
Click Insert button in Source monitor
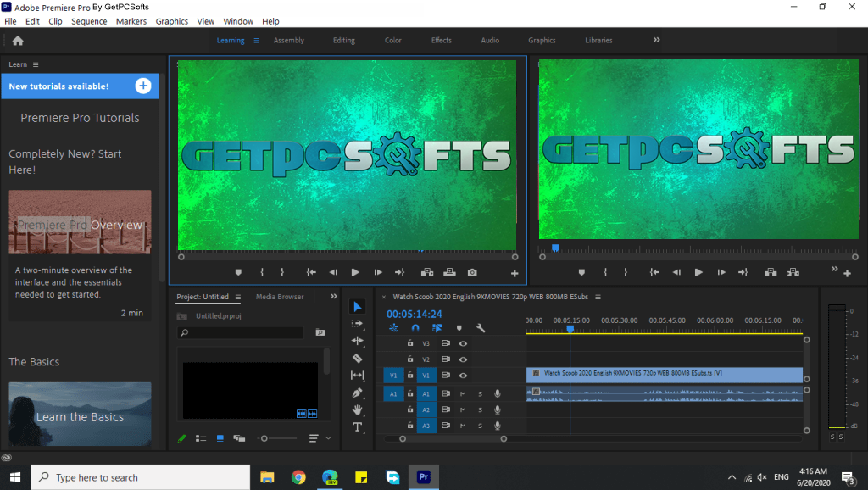tap(427, 272)
